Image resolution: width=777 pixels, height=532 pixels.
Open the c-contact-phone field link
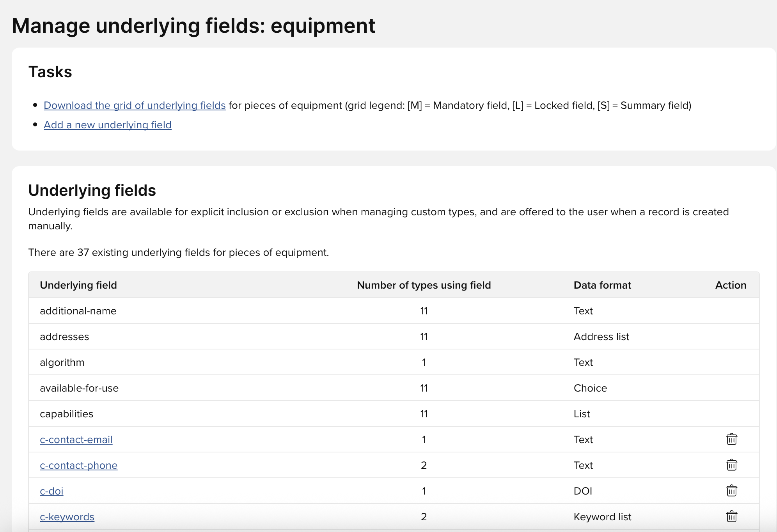click(x=78, y=465)
